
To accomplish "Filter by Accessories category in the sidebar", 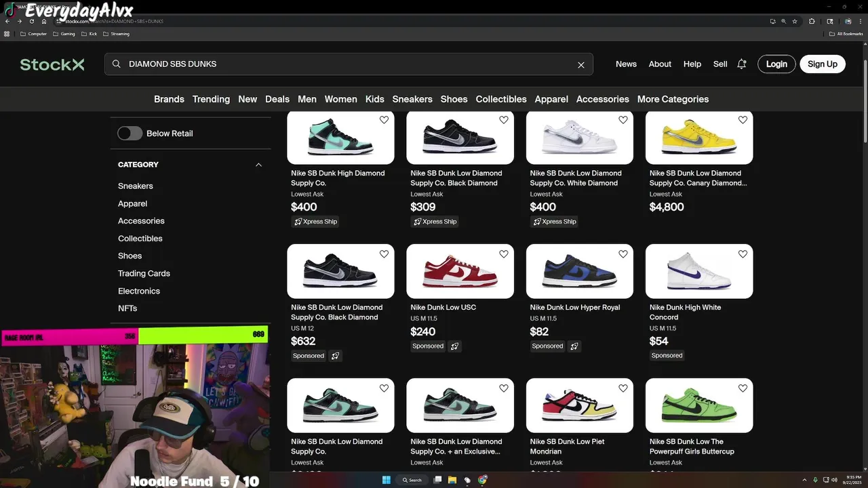I will 141,221.
